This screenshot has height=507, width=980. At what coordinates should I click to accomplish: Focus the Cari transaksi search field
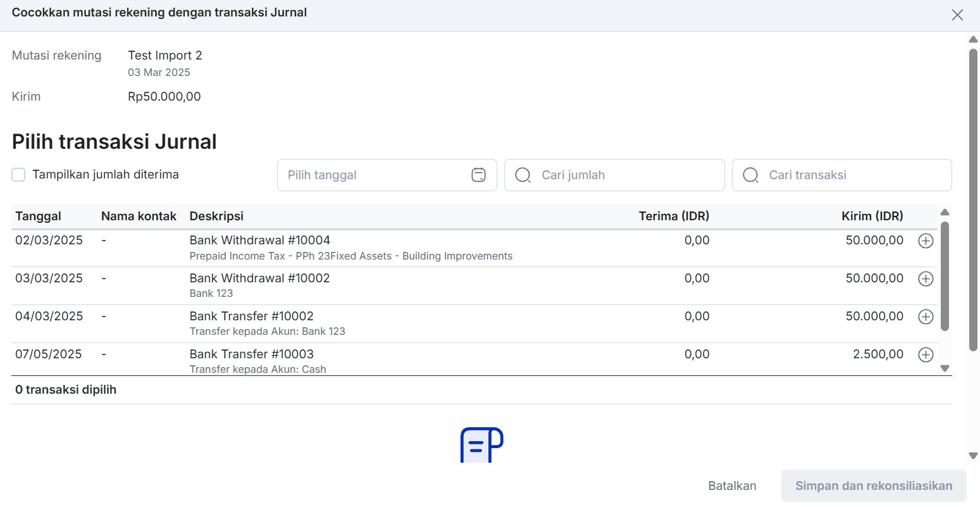[x=854, y=175]
